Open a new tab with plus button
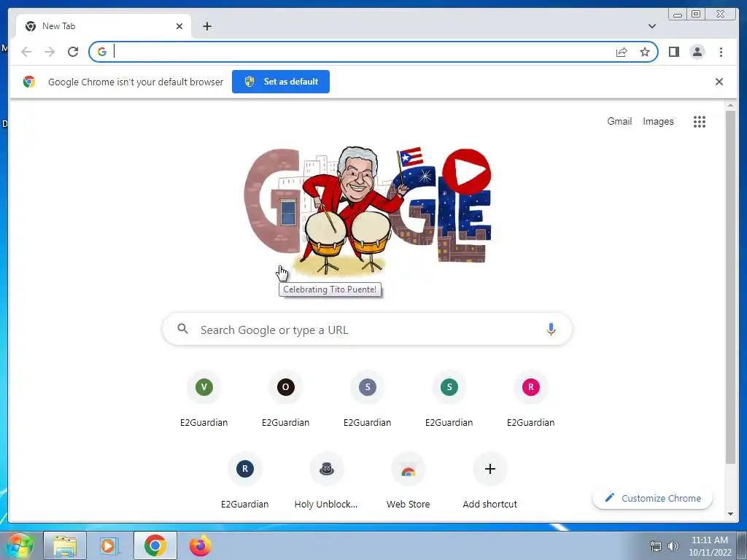The width and height of the screenshot is (747, 560). 206,26
